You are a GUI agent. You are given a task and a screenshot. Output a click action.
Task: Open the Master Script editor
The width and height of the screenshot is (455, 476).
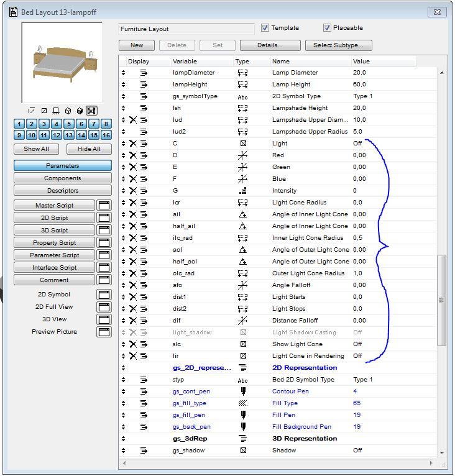54,206
